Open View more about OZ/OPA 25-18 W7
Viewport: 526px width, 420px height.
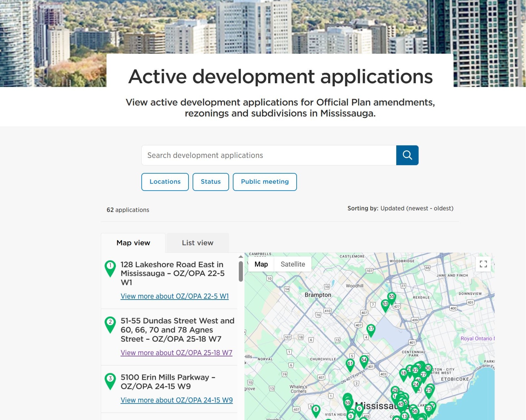pyautogui.click(x=176, y=353)
